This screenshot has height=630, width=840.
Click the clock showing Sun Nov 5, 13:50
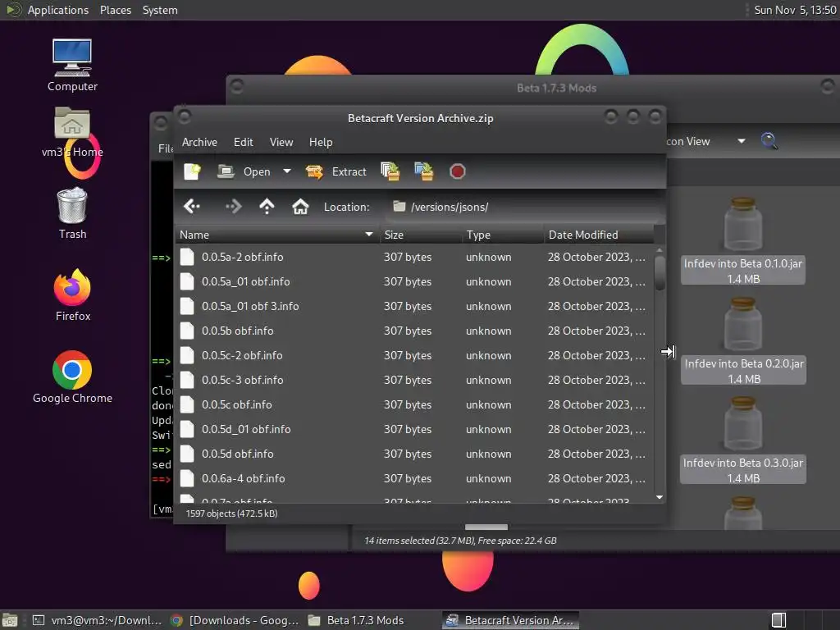pos(795,10)
